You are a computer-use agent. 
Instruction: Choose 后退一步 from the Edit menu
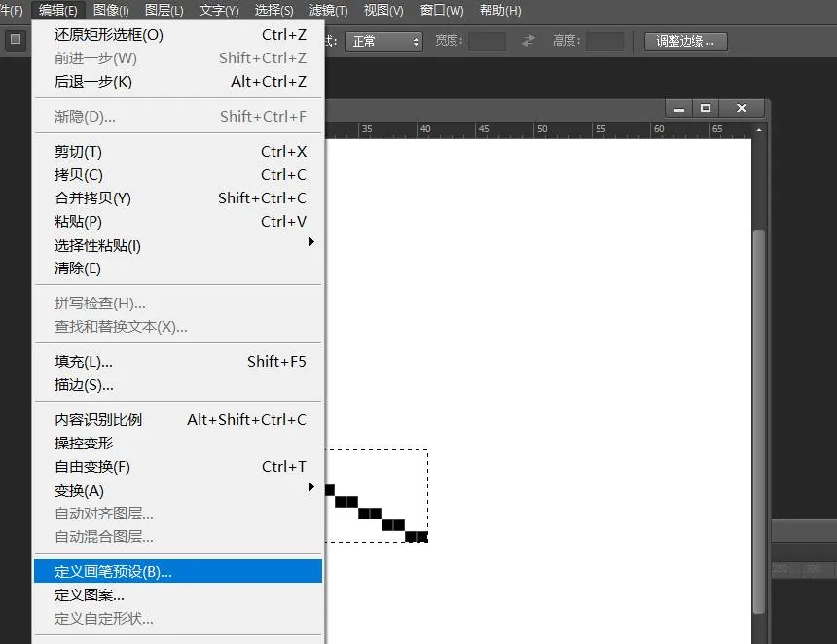178,82
